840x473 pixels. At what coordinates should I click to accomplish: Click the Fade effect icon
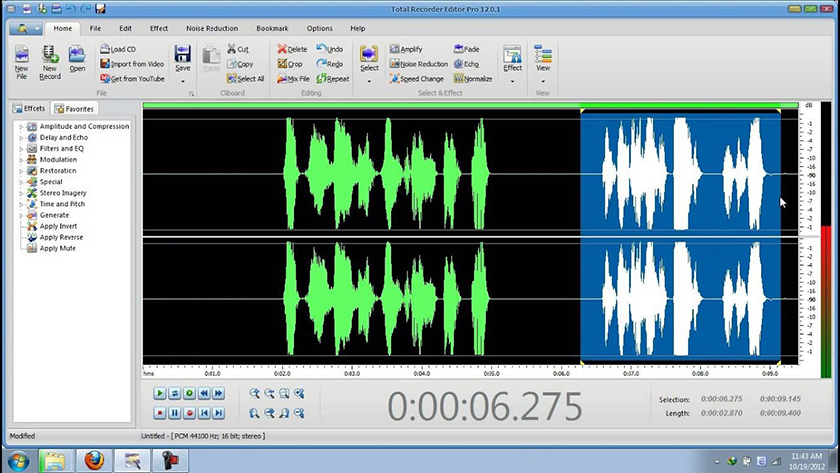point(459,48)
